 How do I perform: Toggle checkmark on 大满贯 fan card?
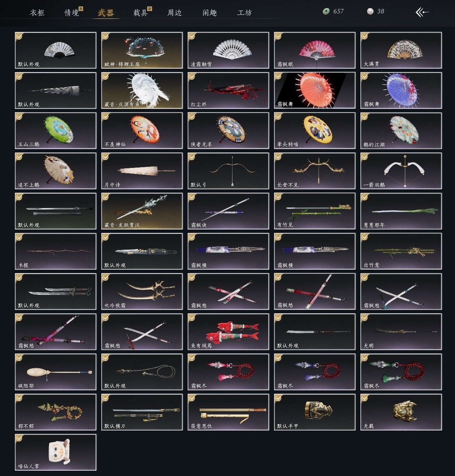(365, 36)
